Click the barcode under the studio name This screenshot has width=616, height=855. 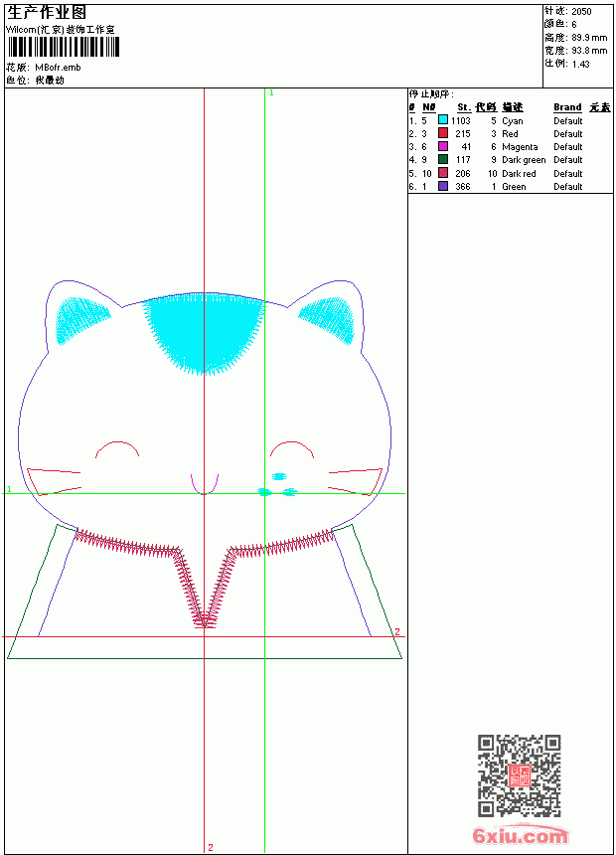[x=64, y=47]
